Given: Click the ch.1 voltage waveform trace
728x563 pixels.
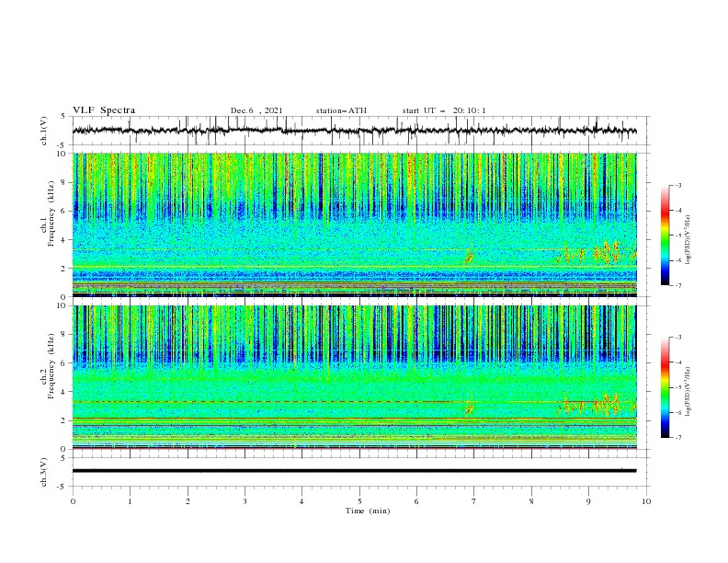Looking at the screenshot, I should point(354,131).
